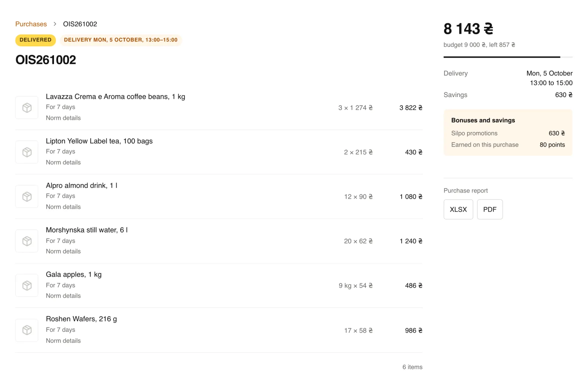
Task: Open Norm details for Lipton tea
Action: pos(63,162)
